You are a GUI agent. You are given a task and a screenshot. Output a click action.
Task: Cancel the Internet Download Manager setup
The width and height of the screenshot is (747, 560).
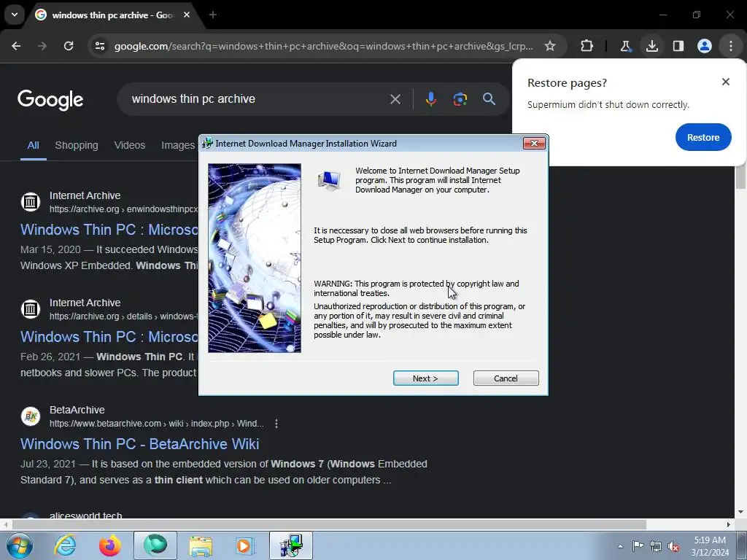[x=506, y=378]
